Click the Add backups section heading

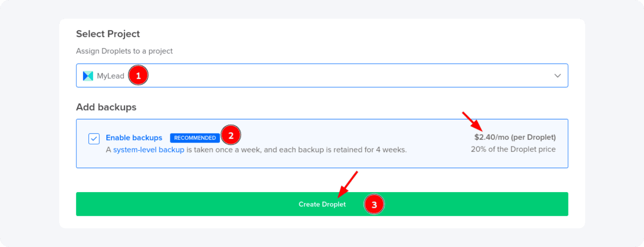pos(106,107)
